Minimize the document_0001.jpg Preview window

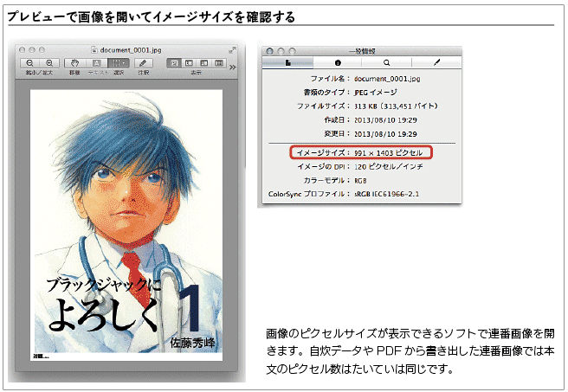click(x=32, y=49)
